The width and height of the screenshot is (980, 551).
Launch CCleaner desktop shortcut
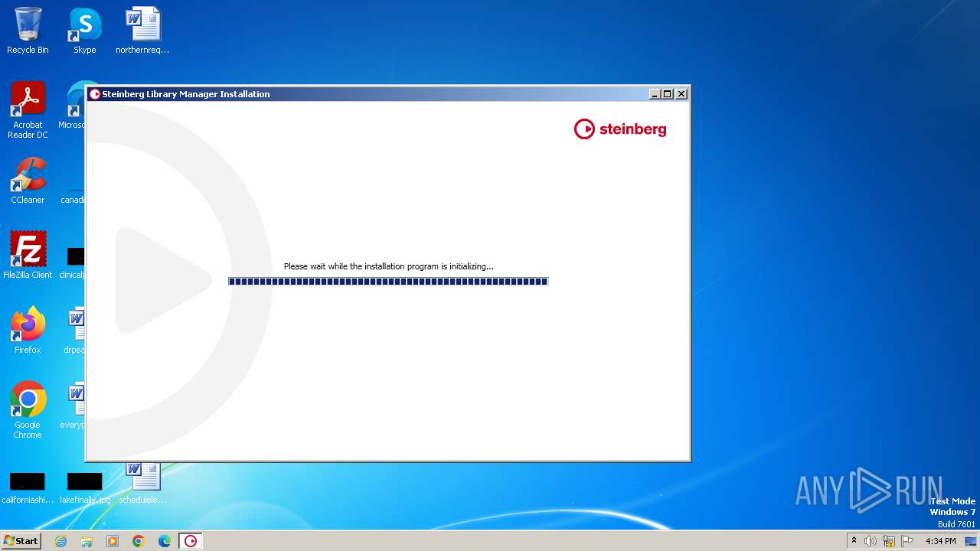tap(28, 181)
